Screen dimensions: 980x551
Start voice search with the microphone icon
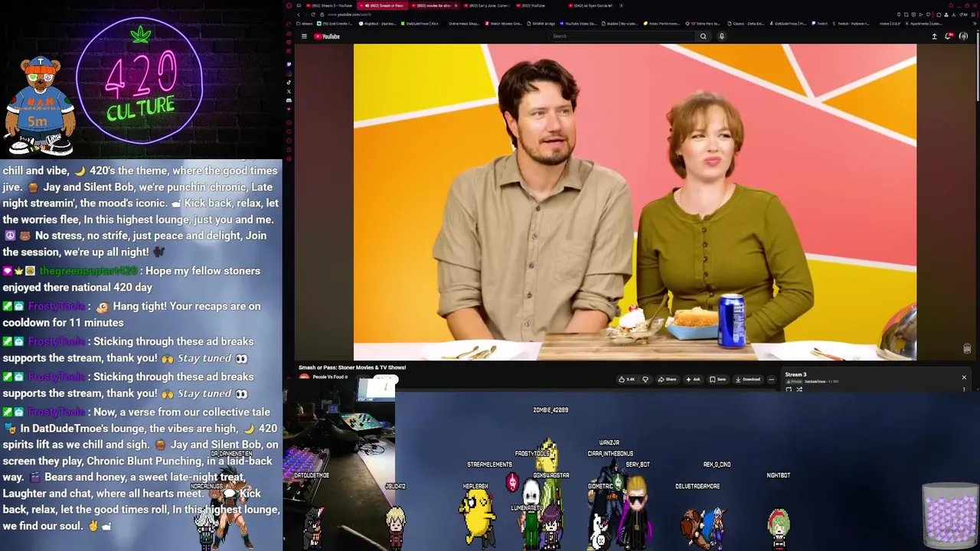[x=721, y=36]
